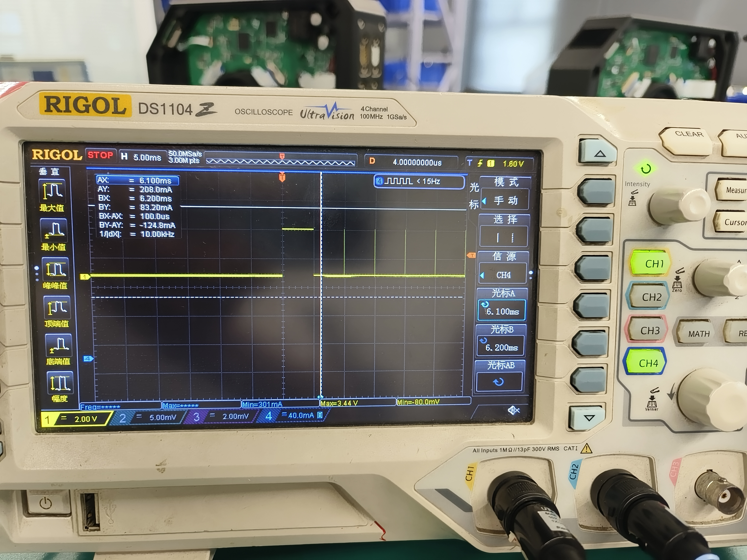This screenshot has width=747, height=560.
Task: Click the BY-AY = -124.8mA readout
Action: click(x=137, y=225)
